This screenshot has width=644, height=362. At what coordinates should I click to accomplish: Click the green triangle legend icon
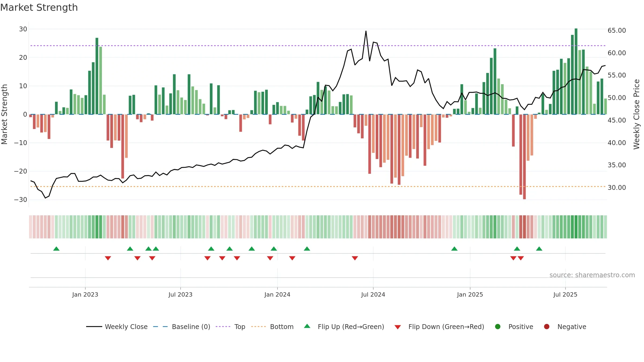307,326
